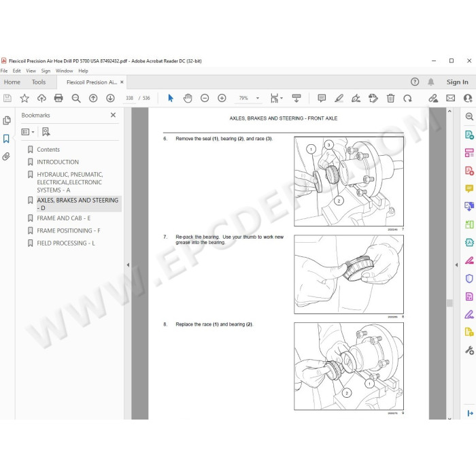The width and height of the screenshot is (476, 476).
Task: Open the File menu
Action: [x=4, y=71]
